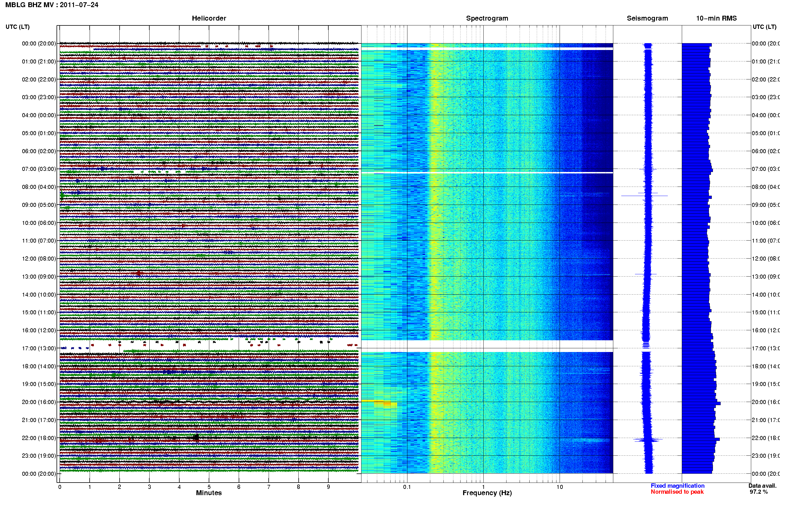Click the left '22:00 (18:00)' time label
Image resolution: width=812 pixels, height=508 pixels.
(x=39, y=438)
